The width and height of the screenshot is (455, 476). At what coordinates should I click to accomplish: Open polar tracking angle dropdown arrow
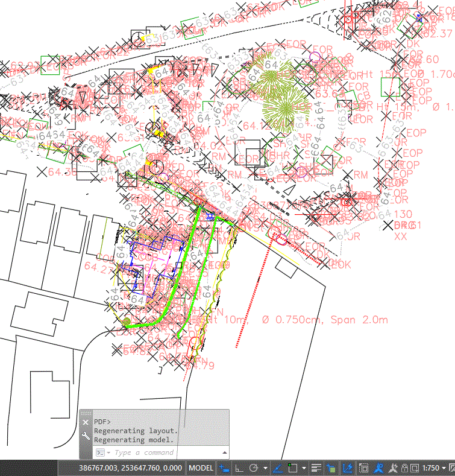pos(265,468)
